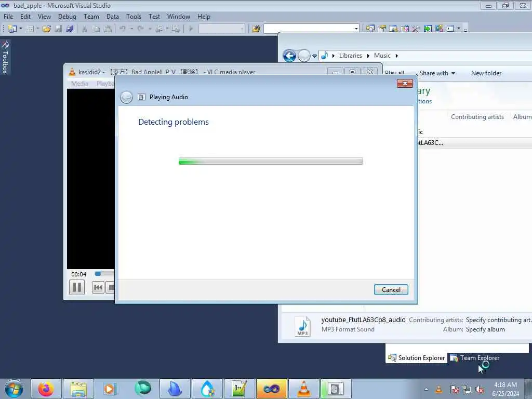This screenshot has height=399, width=532.
Task: Open Windows Explorer from the taskbar
Action: [x=78, y=389]
